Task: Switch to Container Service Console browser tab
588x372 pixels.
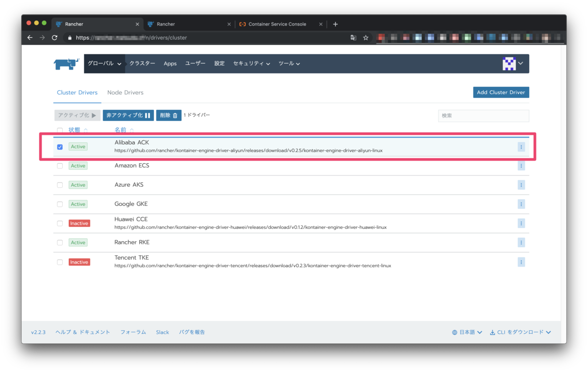Action: pos(277,24)
